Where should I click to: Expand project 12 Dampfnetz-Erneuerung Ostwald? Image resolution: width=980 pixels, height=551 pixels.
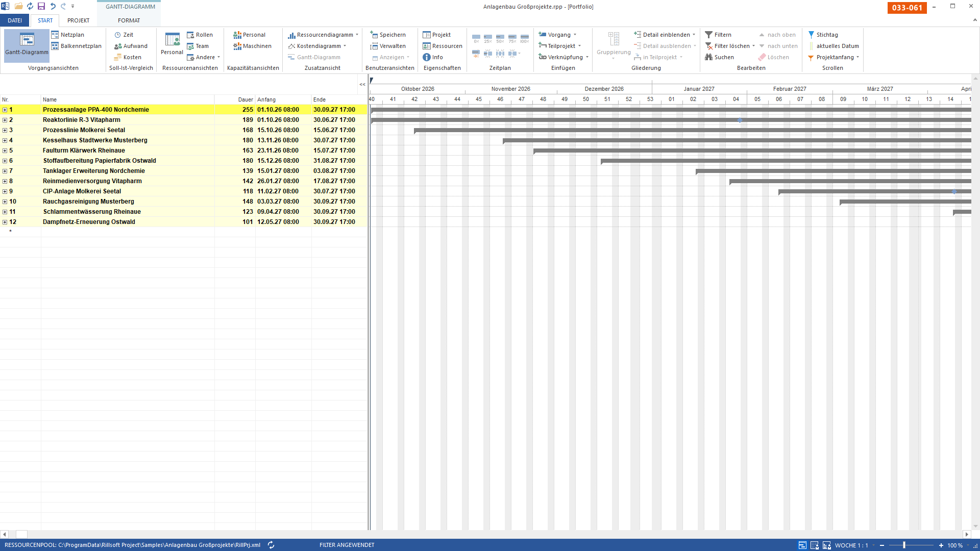(x=5, y=222)
